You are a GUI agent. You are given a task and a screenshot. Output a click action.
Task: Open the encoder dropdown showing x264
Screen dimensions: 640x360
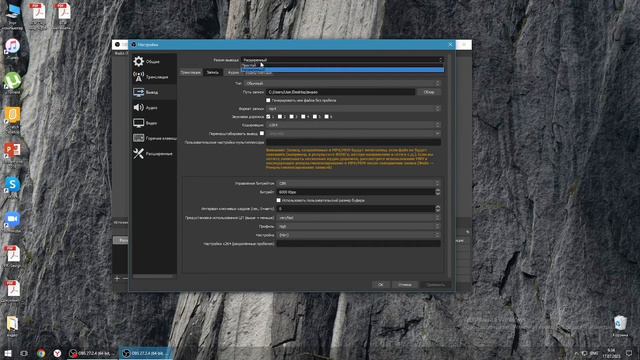(x=353, y=125)
